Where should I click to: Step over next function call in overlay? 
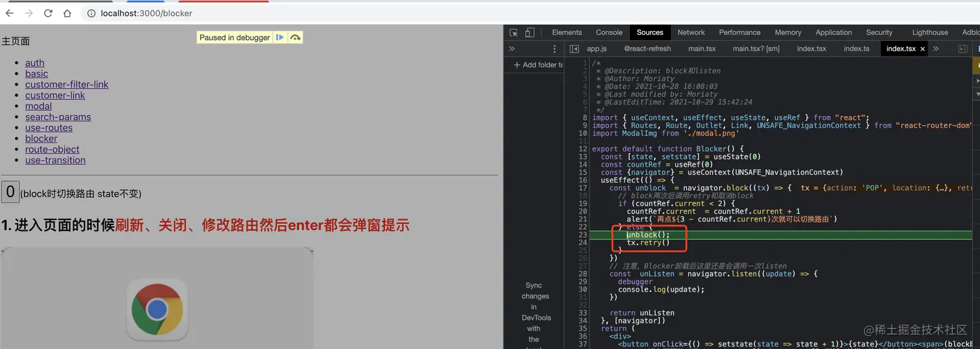click(x=296, y=38)
